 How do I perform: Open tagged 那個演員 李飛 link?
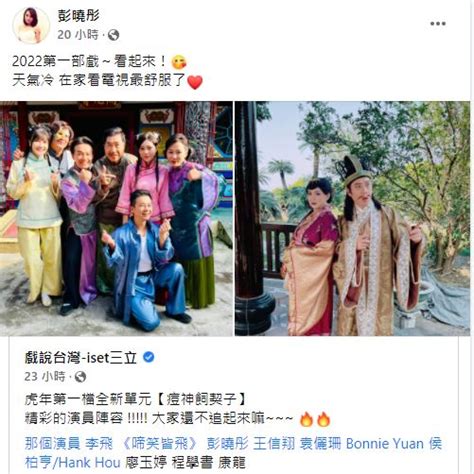click(69, 444)
